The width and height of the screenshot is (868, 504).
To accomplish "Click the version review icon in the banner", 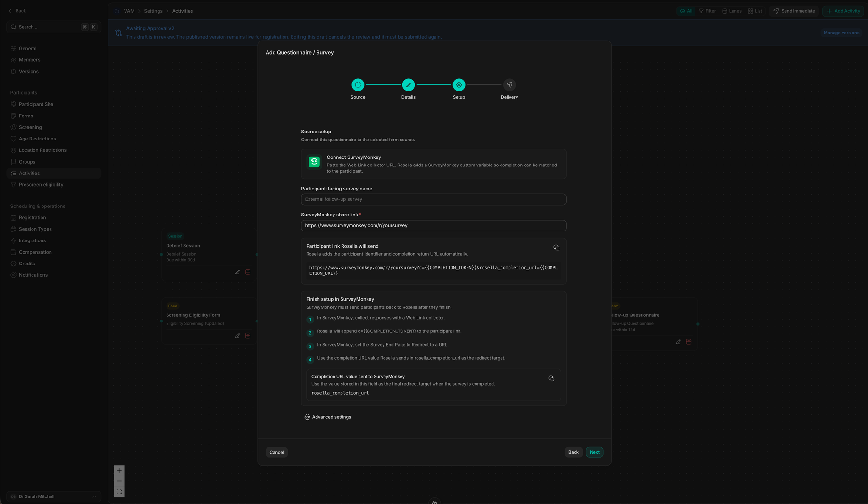I will click(118, 33).
